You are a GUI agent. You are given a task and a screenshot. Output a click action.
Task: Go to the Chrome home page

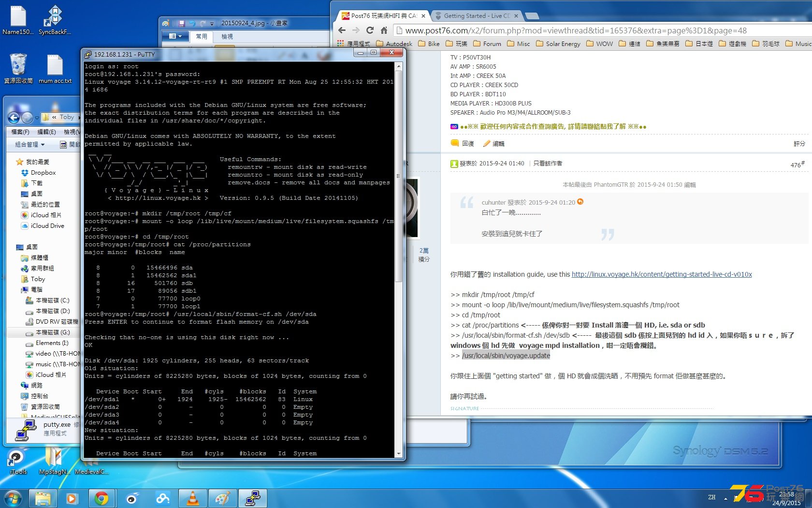[x=384, y=30]
